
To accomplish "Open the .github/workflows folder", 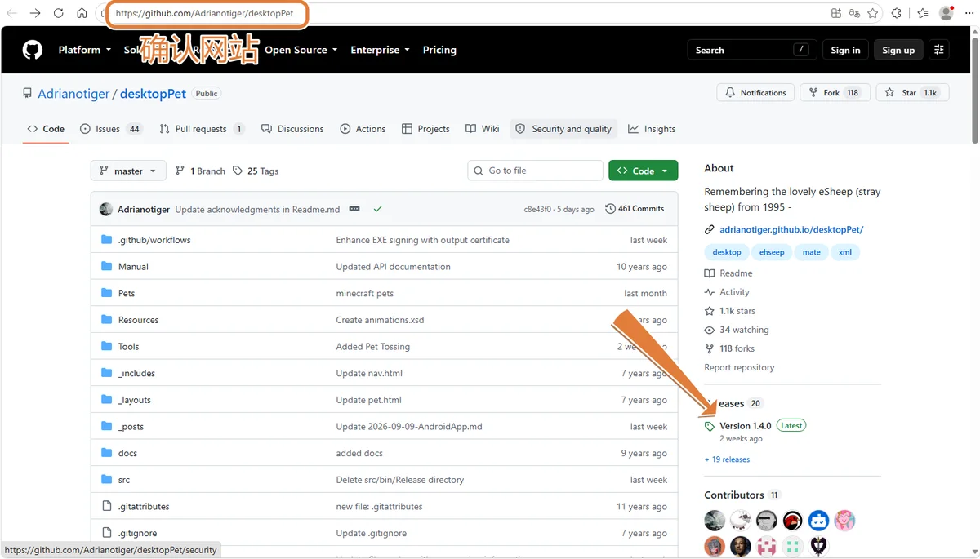I will 154,240.
